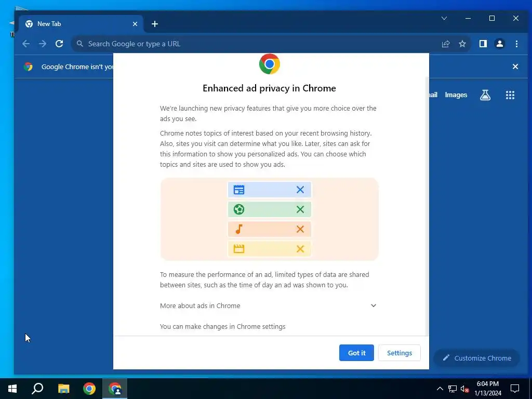Open Settings from the ad privacy dialog
Viewport: 532px width, 399px height.
coord(400,353)
